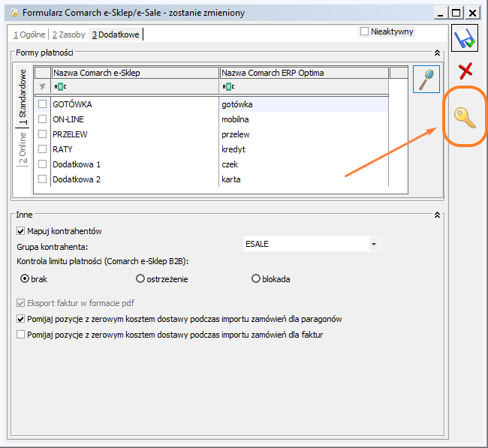Image resolution: width=488 pixels, height=448 pixels.
Task: Click the czek cell
Action: [304, 164]
